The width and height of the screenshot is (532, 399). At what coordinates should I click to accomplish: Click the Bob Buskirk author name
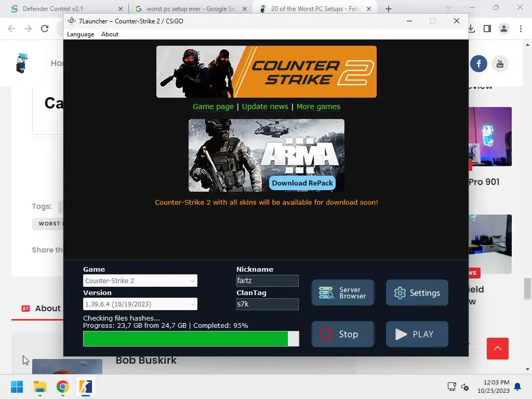click(x=146, y=361)
